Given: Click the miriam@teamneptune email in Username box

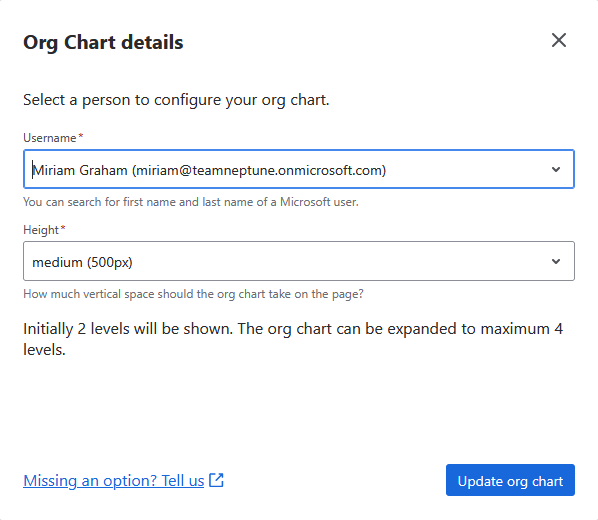Looking at the screenshot, I should coord(259,170).
